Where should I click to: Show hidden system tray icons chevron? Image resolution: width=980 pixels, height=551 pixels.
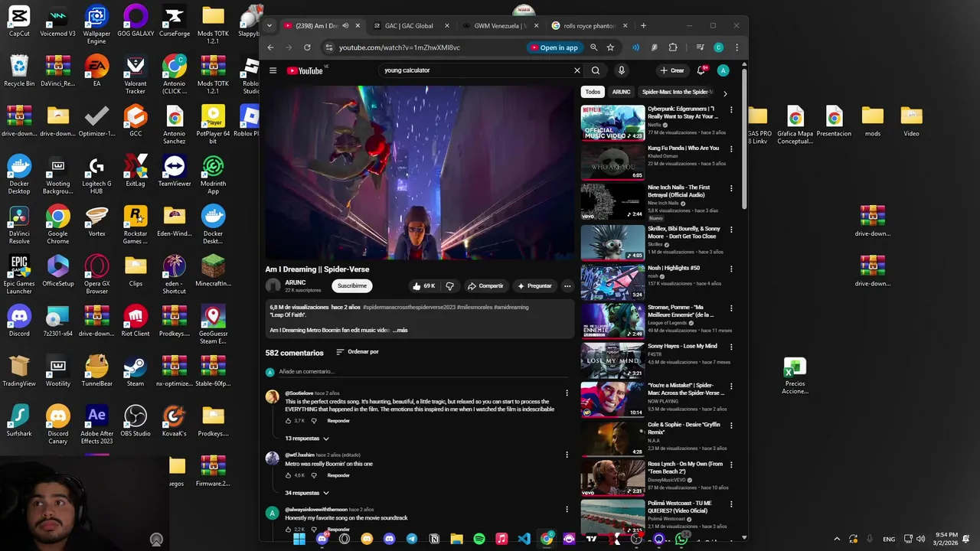837,539
